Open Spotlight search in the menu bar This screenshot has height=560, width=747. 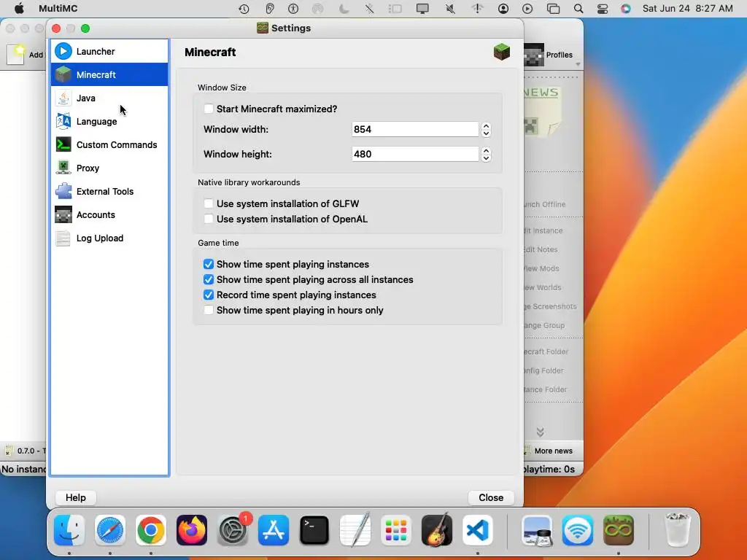point(578,9)
